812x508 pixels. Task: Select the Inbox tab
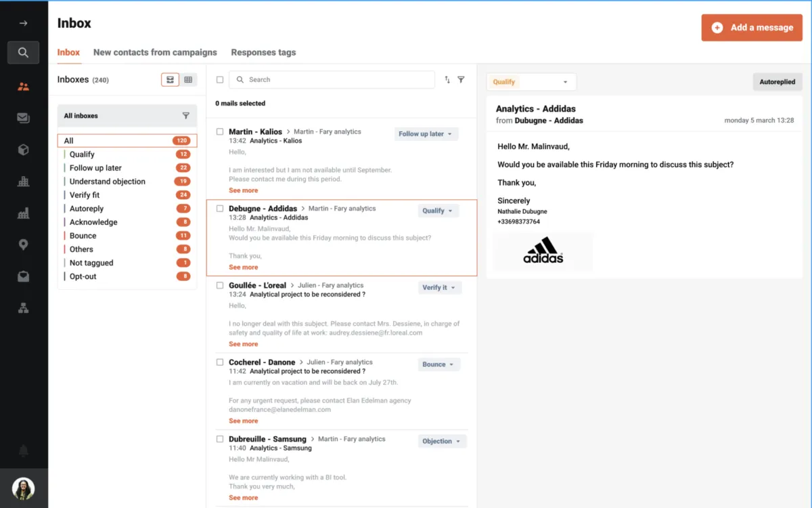tap(68, 52)
